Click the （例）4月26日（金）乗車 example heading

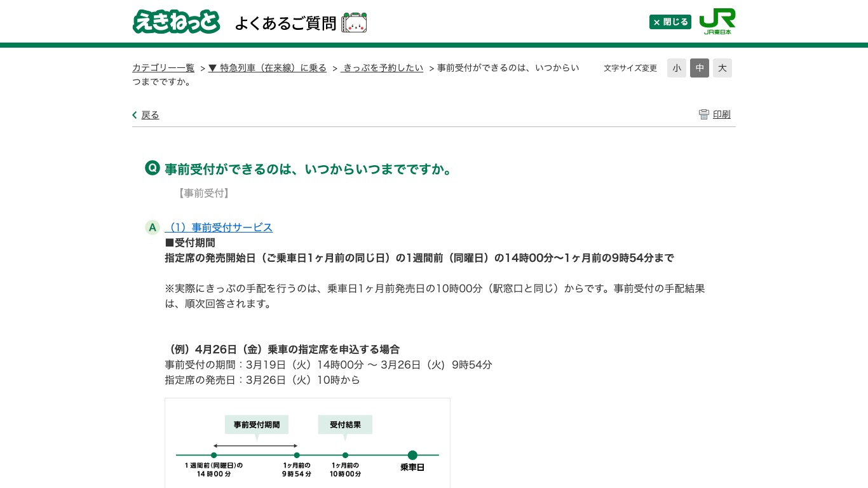coord(282,349)
